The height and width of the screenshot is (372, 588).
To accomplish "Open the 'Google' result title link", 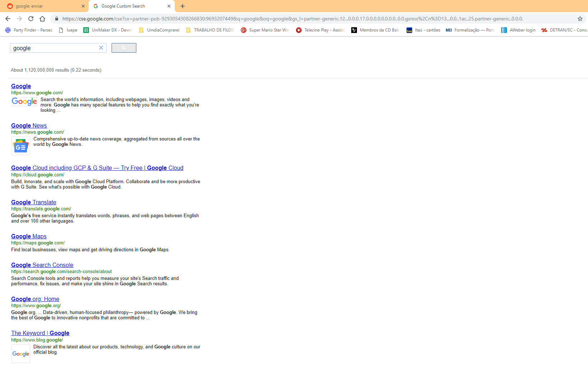I will tap(21, 86).
